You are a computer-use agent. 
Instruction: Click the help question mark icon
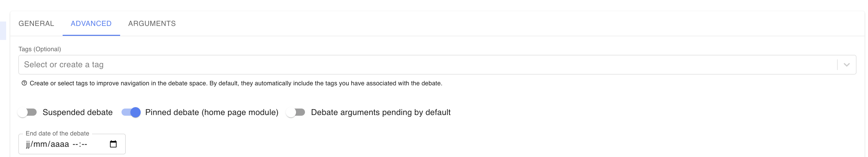pyautogui.click(x=24, y=83)
